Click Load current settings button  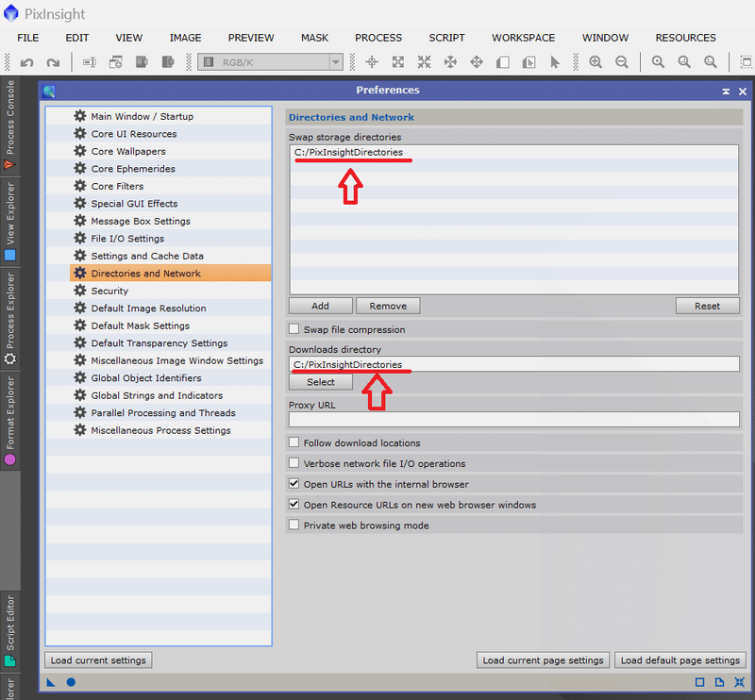coord(98,660)
